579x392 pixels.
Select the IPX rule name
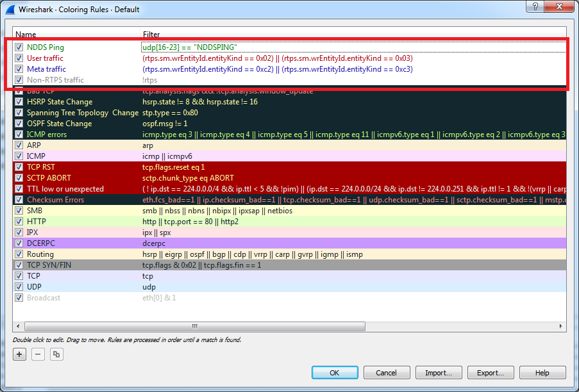[33, 233]
